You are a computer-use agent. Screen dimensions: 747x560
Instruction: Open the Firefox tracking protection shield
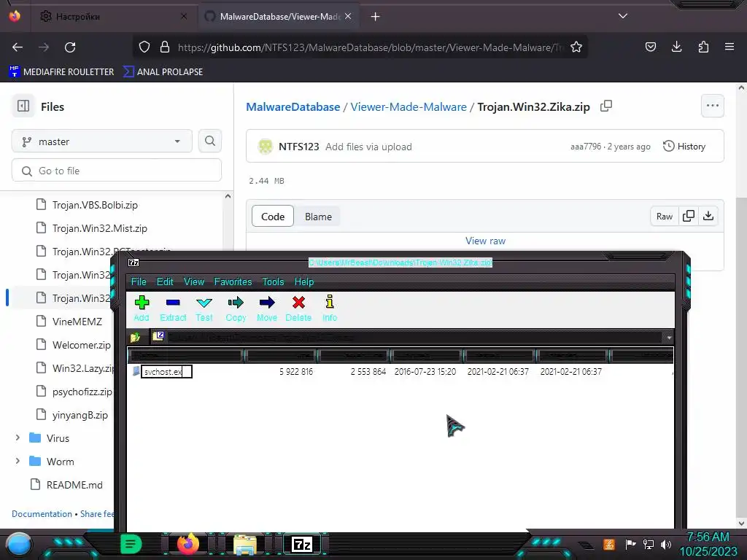[x=144, y=47]
